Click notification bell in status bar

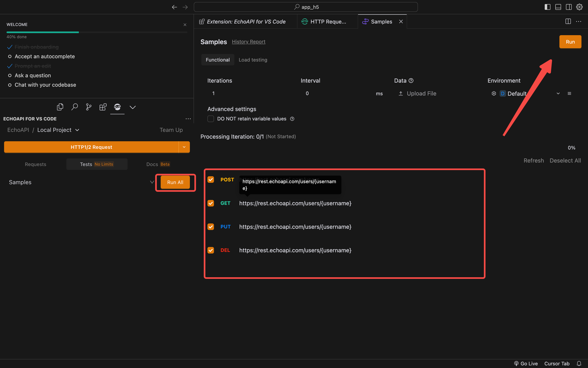coord(579,363)
